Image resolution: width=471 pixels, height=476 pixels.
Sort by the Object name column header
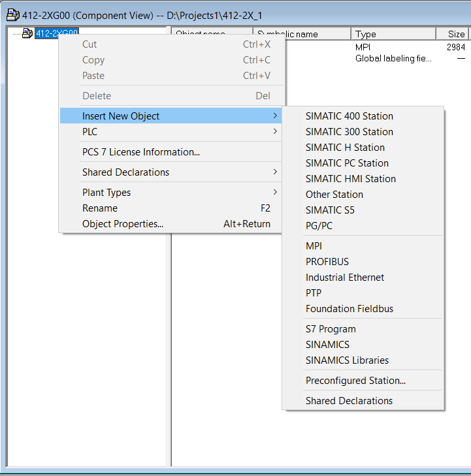[212, 31]
